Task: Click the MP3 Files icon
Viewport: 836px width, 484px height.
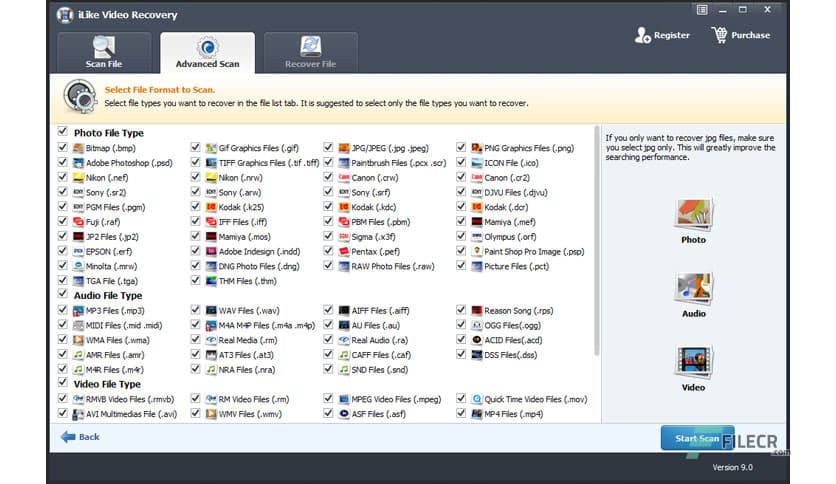Action: (x=78, y=310)
